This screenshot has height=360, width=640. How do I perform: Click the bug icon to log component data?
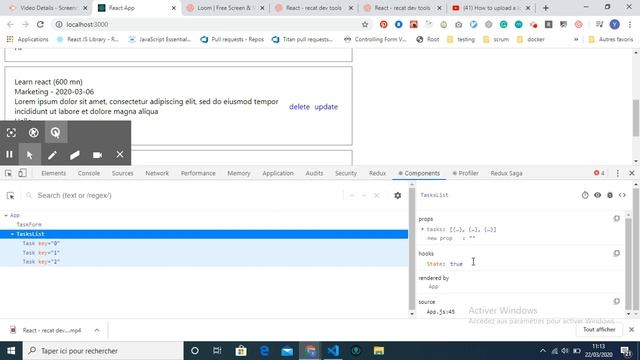pyautogui.click(x=610, y=195)
